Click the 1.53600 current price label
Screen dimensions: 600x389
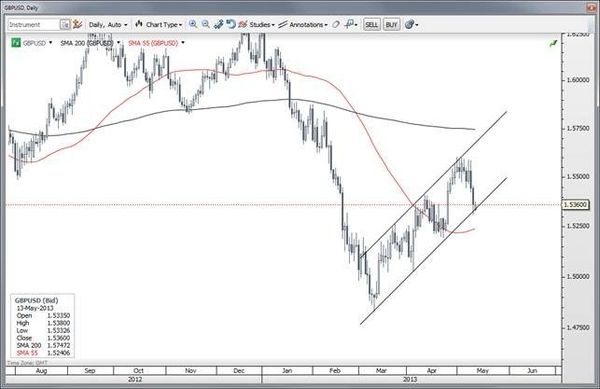click(576, 205)
